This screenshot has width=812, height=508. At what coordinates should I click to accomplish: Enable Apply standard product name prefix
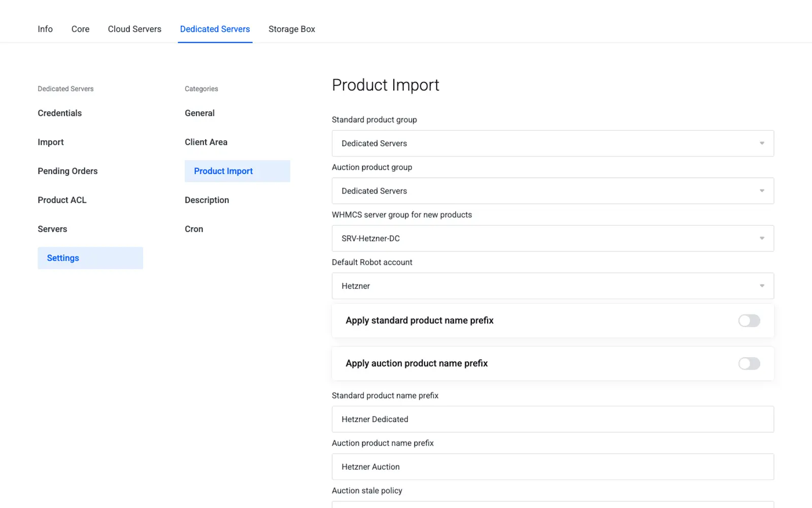pos(749,321)
